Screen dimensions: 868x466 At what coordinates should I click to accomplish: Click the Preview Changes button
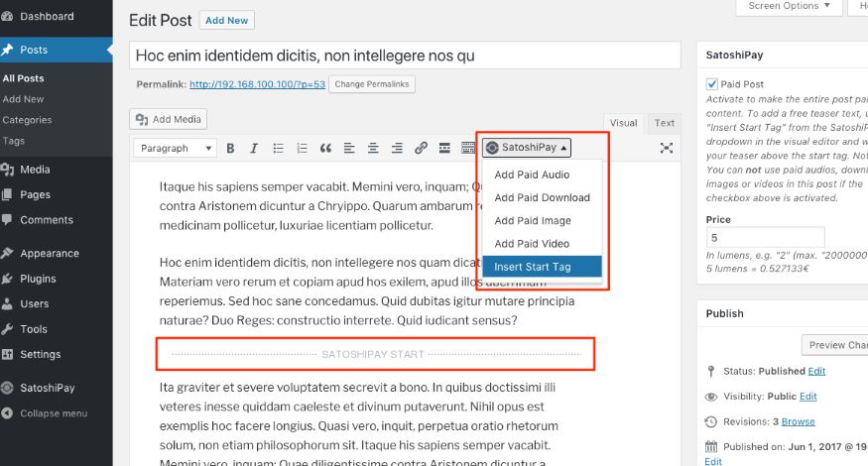835,345
